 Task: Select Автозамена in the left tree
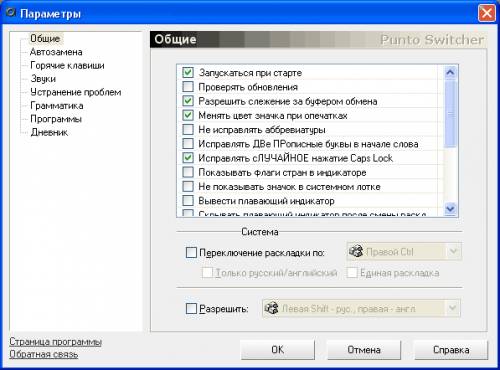[x=56, y=52]
